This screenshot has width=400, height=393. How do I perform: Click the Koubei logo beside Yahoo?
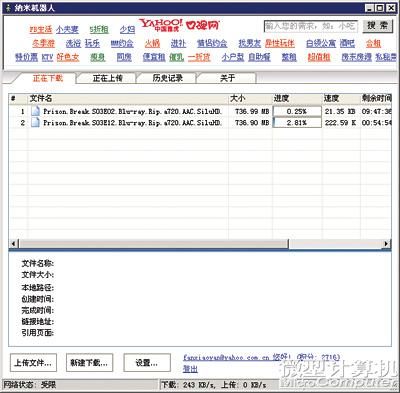pos(202,25)
